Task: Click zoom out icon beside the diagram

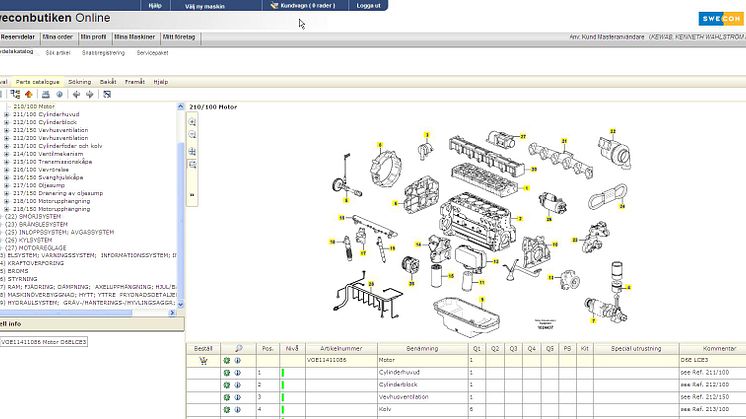Action: 192,135
